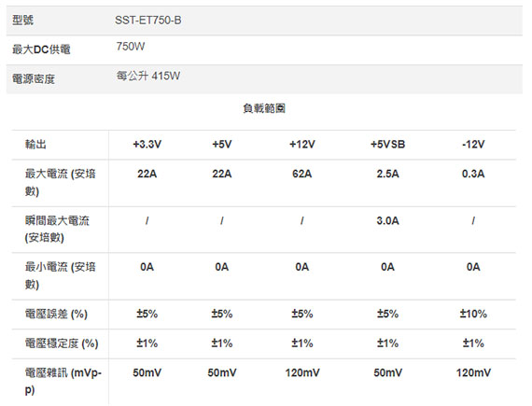The width and height of the screenshot is (532, 406).
Task: Click the 電源密度 row label
Action: click(x=34, y=79)
